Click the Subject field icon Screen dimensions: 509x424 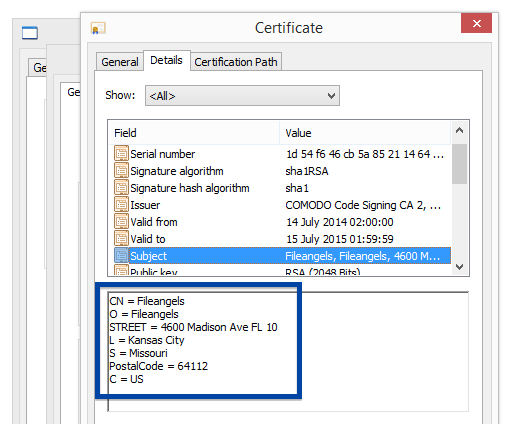pos(121,256)
